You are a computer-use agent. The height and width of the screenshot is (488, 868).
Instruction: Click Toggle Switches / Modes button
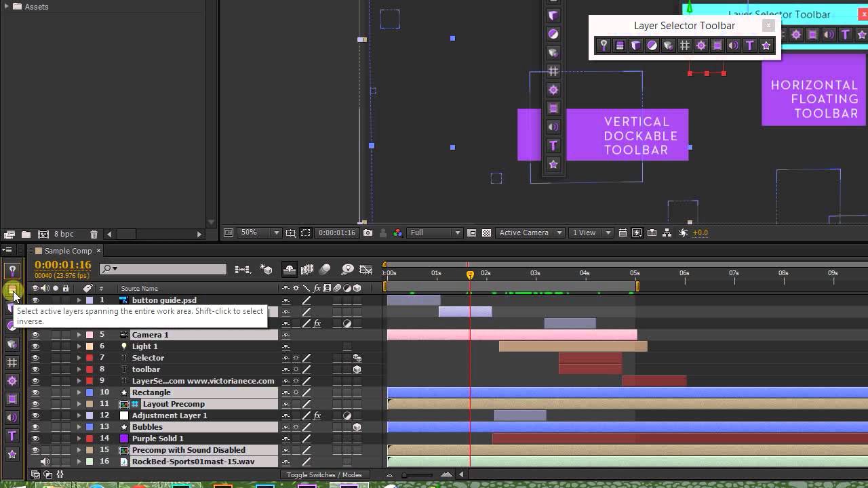tap(324, 475)
